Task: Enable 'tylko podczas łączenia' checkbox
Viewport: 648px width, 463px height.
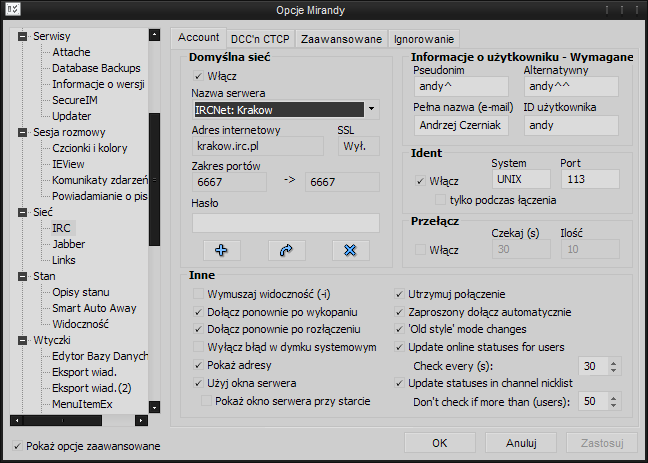Action: click(x=440, y=200)
